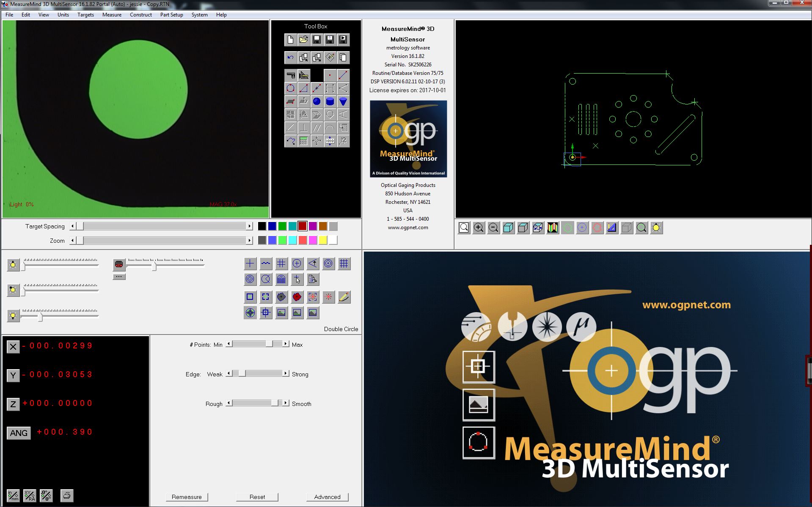Viewport: 812px width, 507px height.
Task: Click the calculator icon in Tool Box
Action: (x=304, y=140)
